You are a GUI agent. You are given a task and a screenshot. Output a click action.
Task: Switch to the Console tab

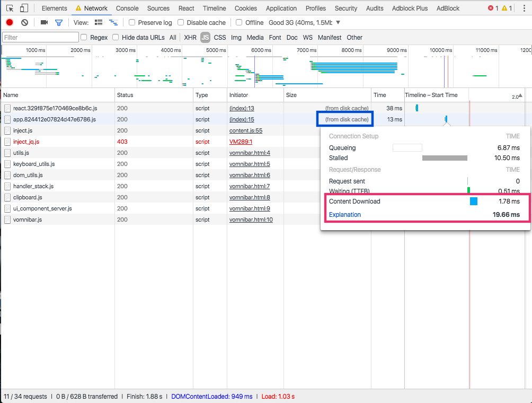[x=127, y=8]
